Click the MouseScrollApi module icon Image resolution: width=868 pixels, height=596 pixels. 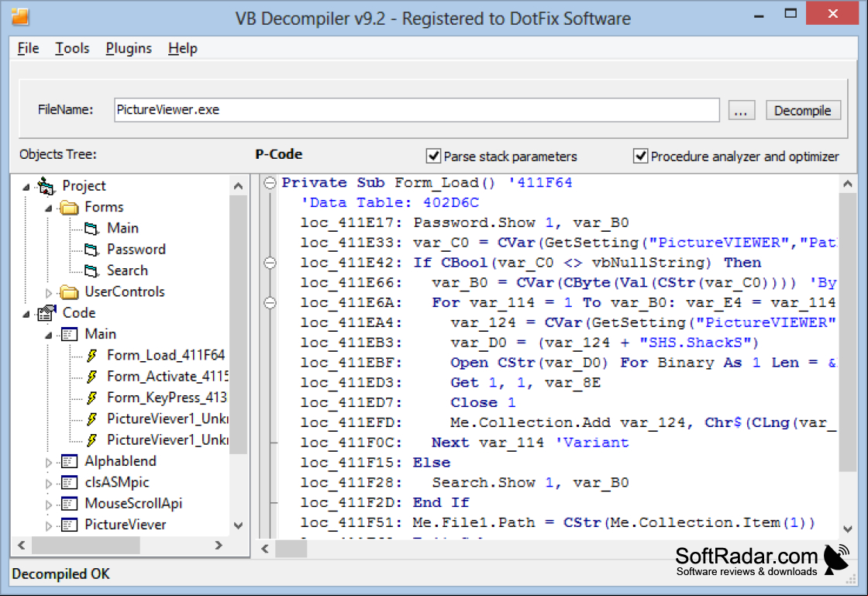[x=69, y=504]
